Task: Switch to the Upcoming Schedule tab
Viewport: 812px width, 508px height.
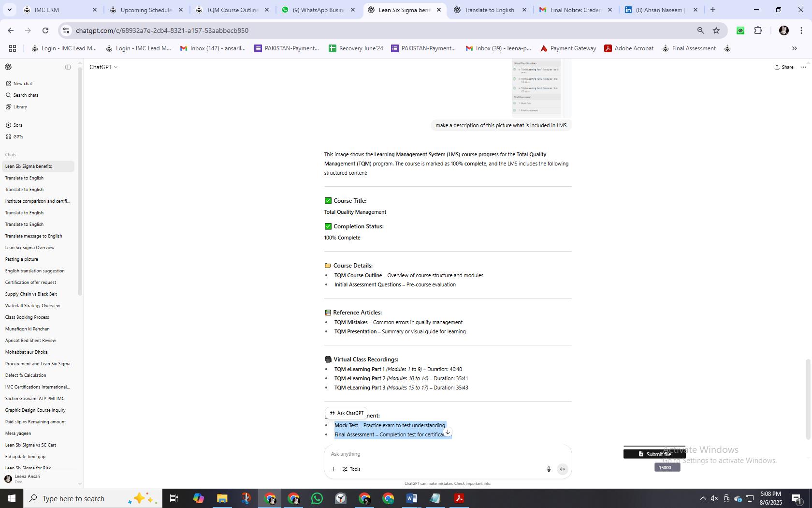Action: coord(146,10)
